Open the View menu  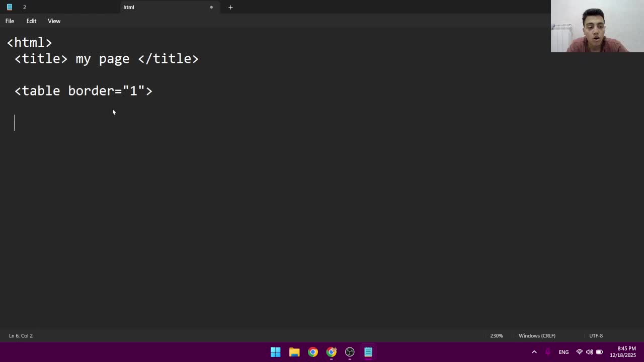tap(54, 21)
